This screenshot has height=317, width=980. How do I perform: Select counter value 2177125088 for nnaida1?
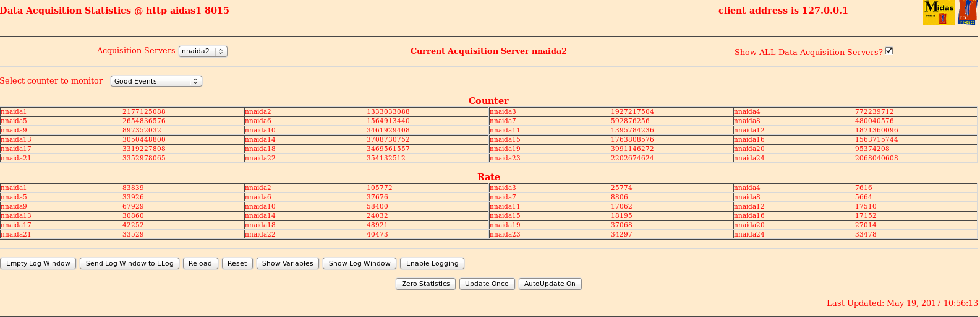tap(144, 112)
